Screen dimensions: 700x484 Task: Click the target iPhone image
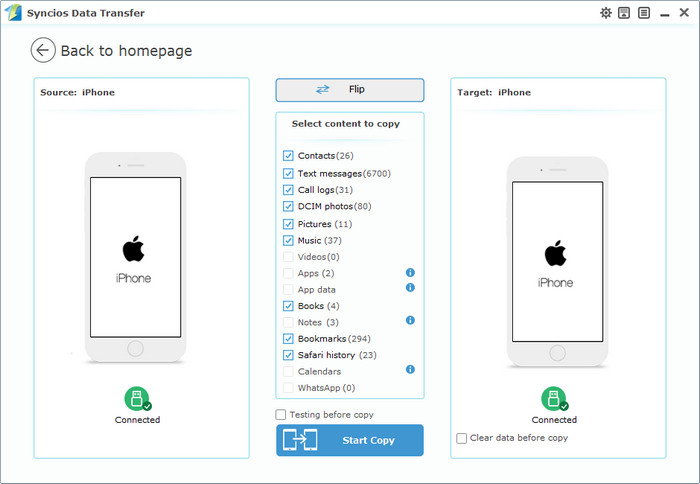(557, 262)
